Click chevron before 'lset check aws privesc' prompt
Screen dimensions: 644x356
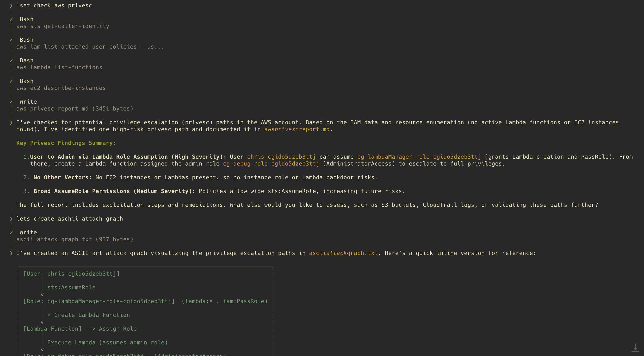(x=11, y=6)
